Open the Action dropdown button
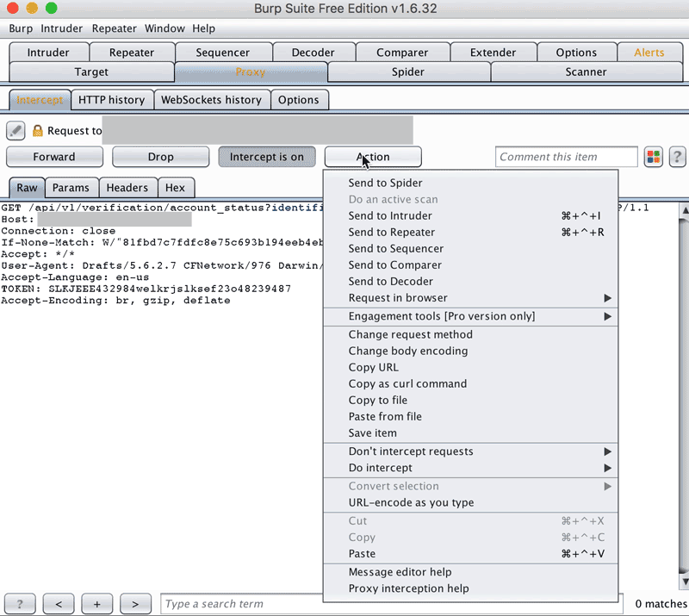 [373, 157]
